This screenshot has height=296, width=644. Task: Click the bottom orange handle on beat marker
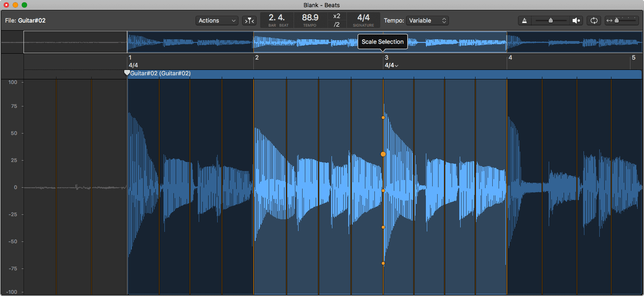coord(383,263)
